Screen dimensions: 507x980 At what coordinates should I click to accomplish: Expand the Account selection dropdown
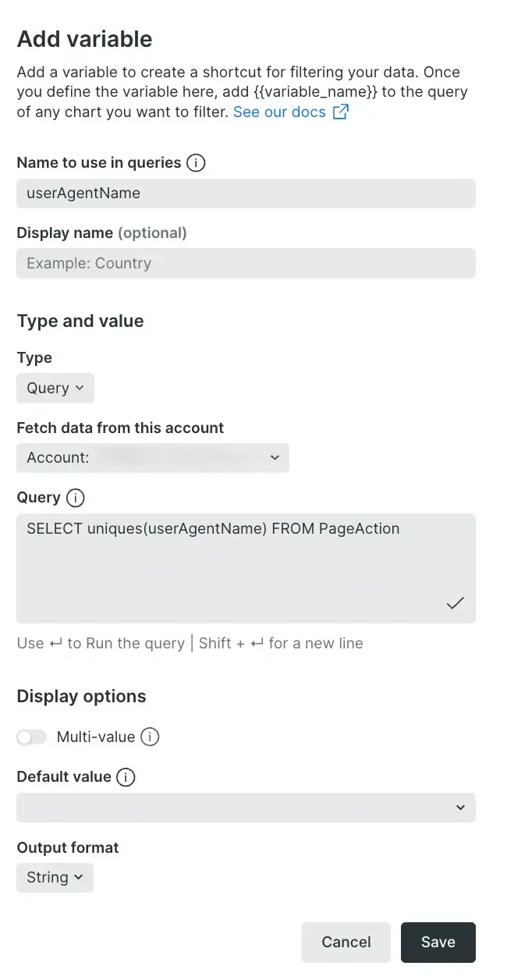pyautogui.click(x=153, y=458)
